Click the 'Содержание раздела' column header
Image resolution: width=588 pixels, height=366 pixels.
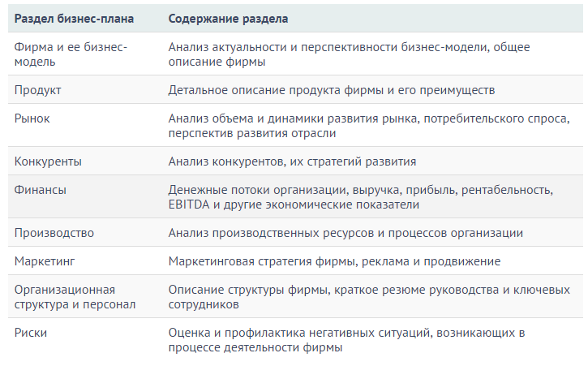tap(228, 18)
